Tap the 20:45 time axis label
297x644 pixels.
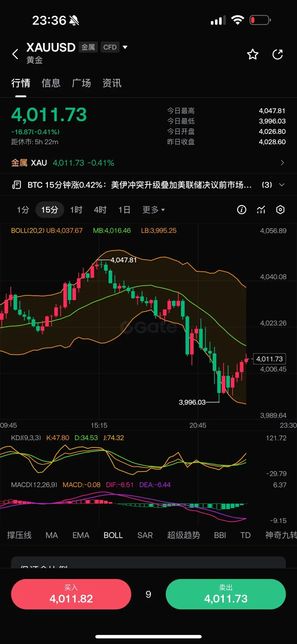(198, 426)
